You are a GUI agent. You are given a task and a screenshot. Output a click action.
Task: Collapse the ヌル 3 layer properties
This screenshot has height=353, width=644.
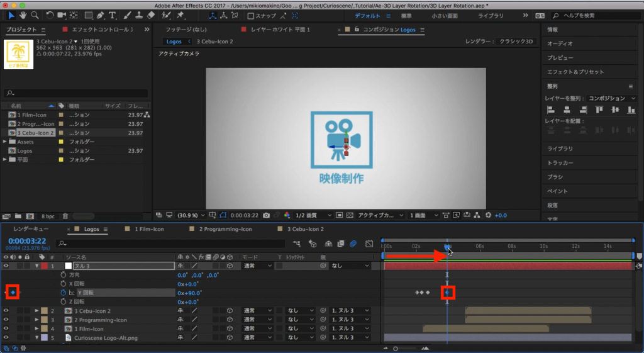click(36, 266)
